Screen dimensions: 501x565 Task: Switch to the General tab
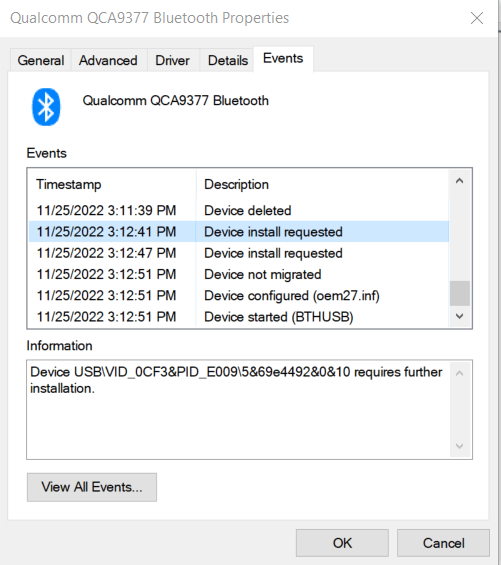click(41, 60)
